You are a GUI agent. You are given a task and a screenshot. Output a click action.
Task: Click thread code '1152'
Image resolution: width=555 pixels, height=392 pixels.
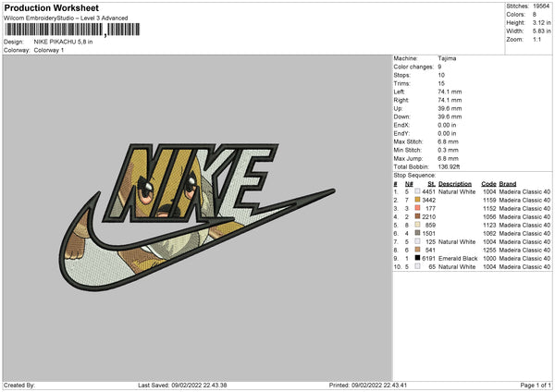tap(489, 208)
